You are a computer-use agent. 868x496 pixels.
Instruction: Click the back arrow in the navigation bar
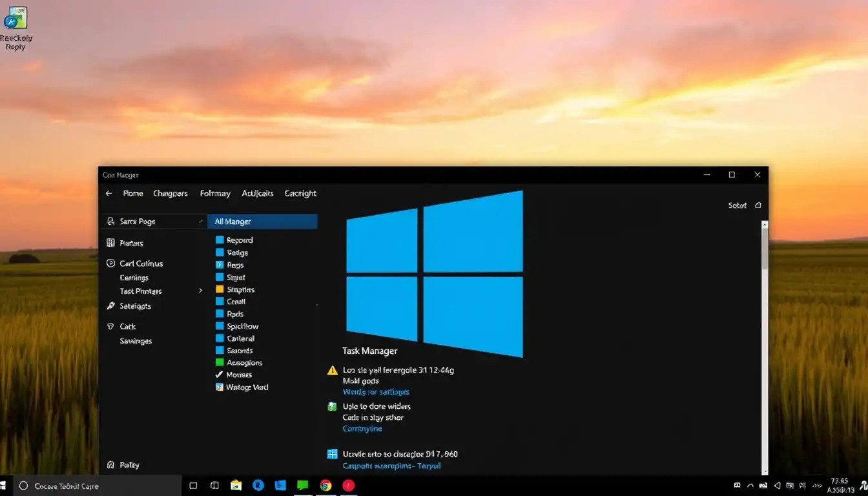[108, 193]
